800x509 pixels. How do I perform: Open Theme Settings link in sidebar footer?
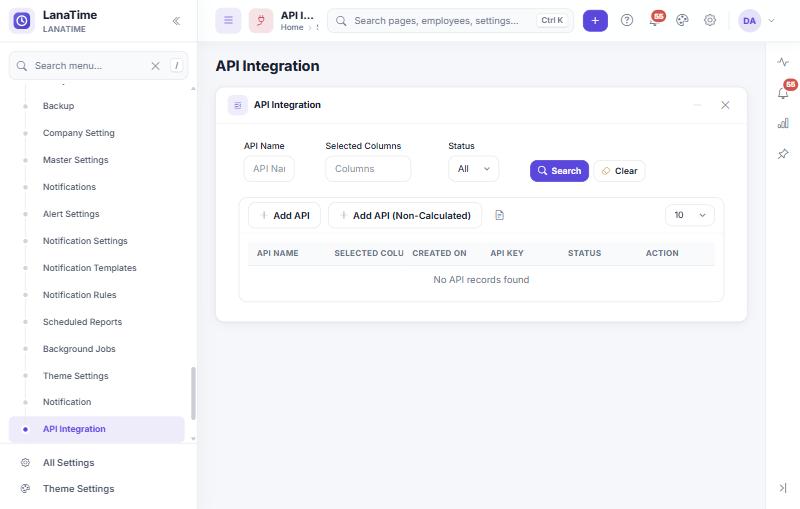[x=79, y=489]
